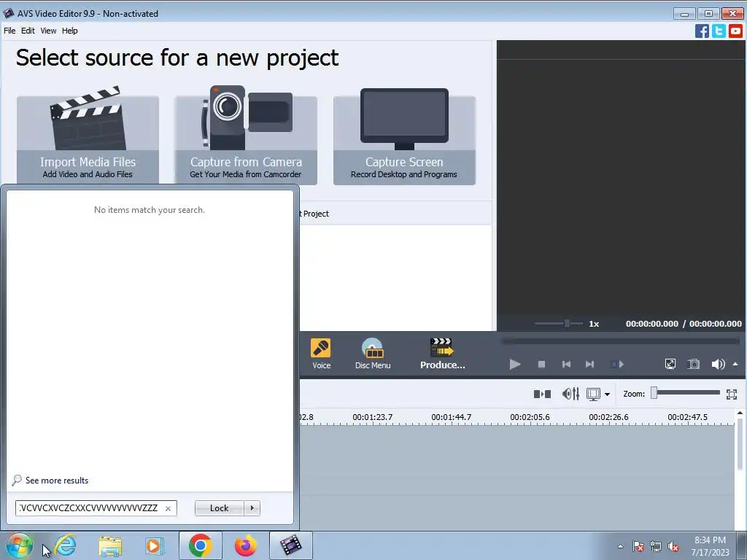Click timeline marker 00:02:47.5
This screenshot has width=747, height=560.
687,417
